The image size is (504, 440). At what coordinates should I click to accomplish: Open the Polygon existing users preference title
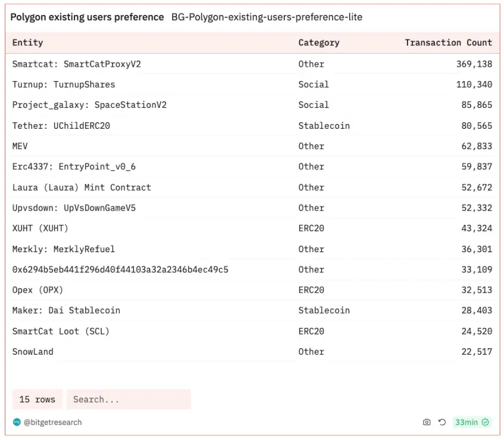click(x=87, y=17)
